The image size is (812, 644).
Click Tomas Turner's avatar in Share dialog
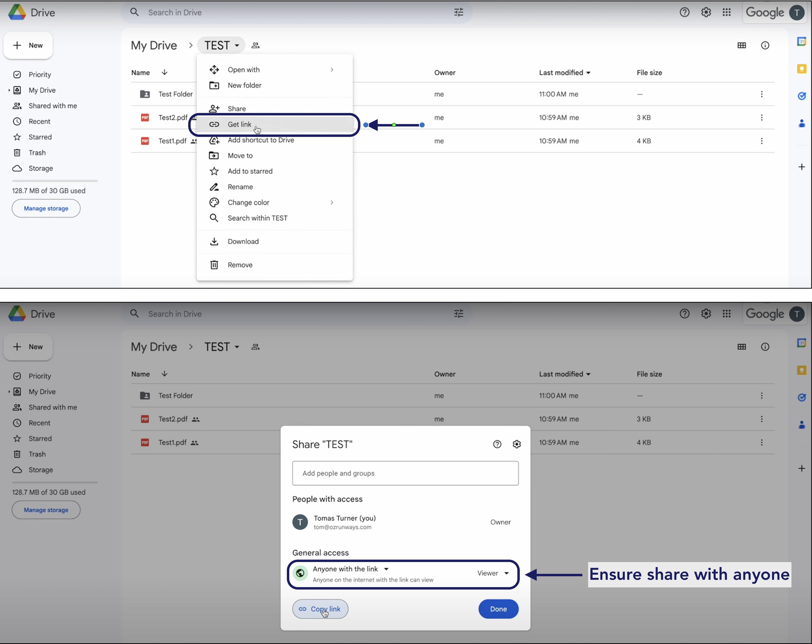(300, 522)
